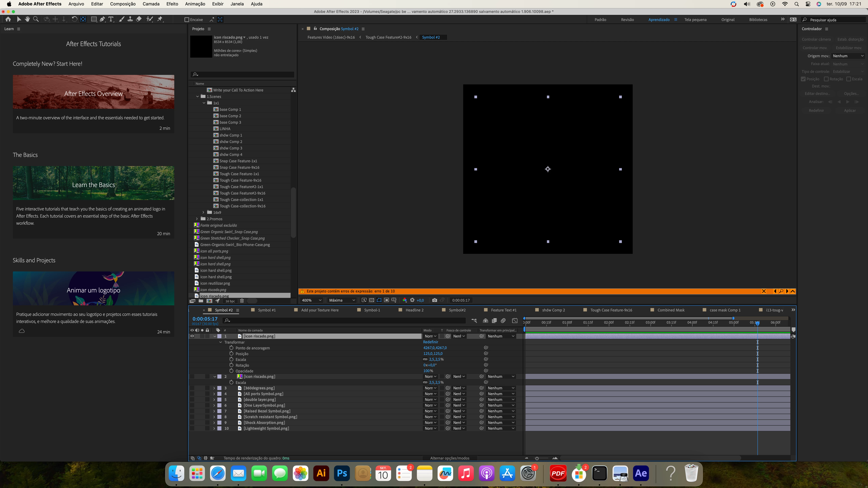Toggle the transparency grid in viewer
This screenshot has width=868, height=488.
pyautogui.click(x=371, y=300)
